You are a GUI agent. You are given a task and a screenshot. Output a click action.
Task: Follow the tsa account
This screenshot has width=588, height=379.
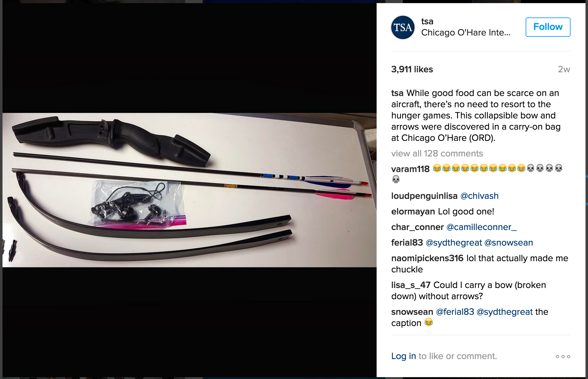(x=548, y=27)
